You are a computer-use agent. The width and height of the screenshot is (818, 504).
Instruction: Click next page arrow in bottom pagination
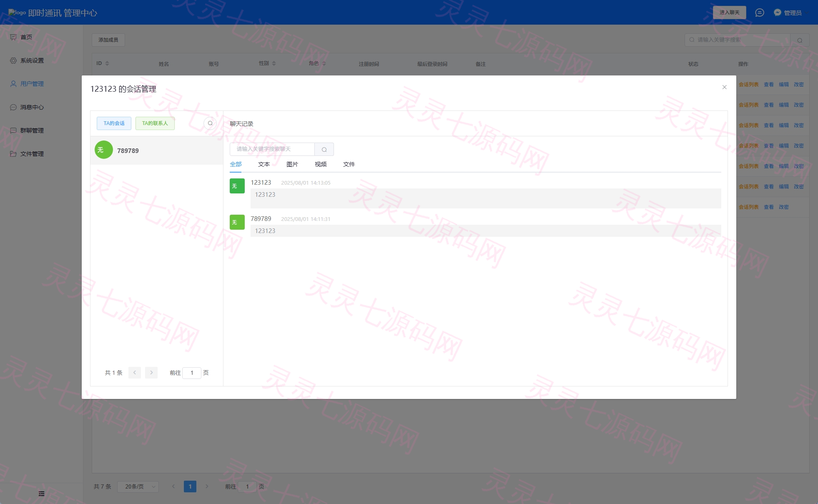pos(207,486)
